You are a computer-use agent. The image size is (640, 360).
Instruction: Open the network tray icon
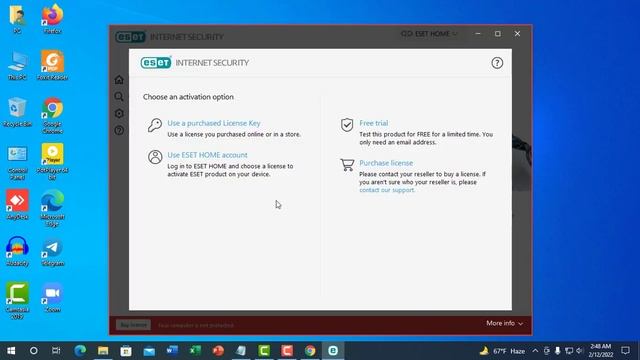coord(569,351)
